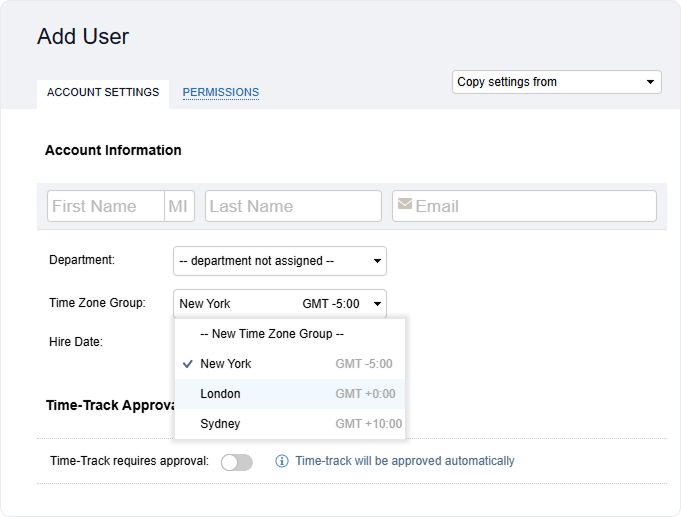Click the envelope icon in the Email field
681x517 pixels.
[x=404, y=205]
